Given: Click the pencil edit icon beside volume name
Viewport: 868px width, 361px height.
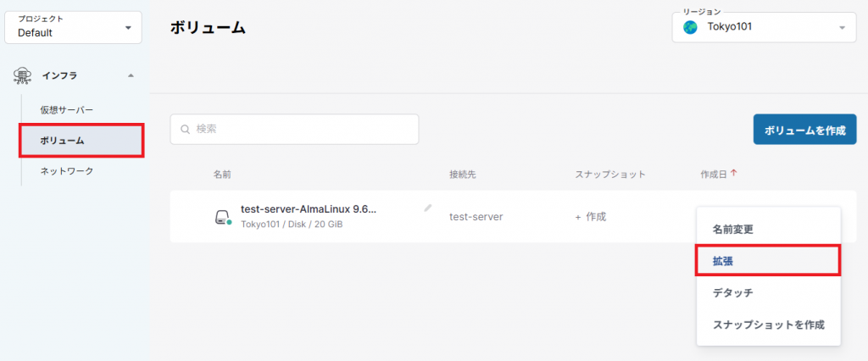Looking at the screenshot, I should [x=428, y=208].
